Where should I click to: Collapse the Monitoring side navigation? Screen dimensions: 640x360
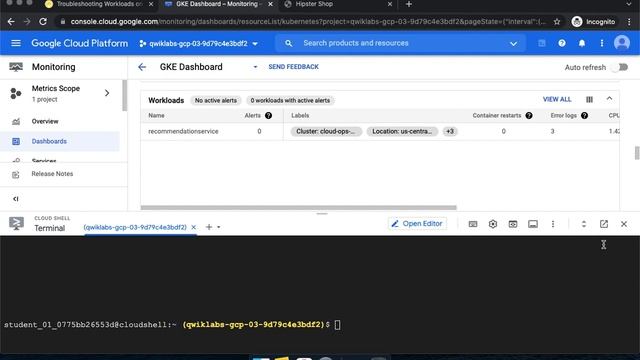pyautogui.click(x=16, y=199)
